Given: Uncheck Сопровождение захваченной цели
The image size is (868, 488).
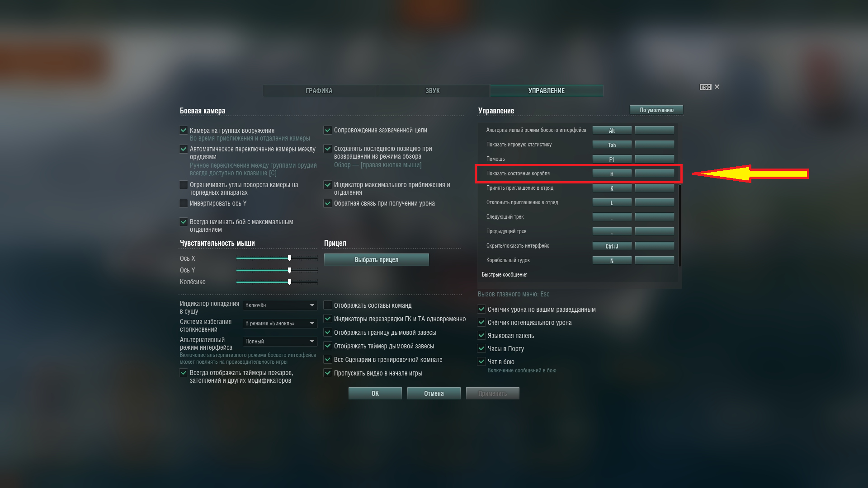Looking at the screenshot, I should point(328,130).
